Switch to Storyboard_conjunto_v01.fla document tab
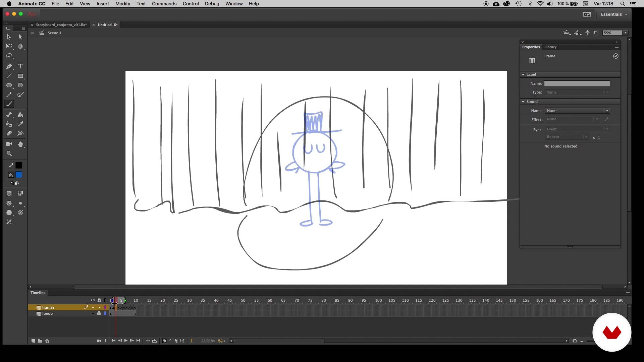This screenshot has height=362, width=644. tap(61, 25)
